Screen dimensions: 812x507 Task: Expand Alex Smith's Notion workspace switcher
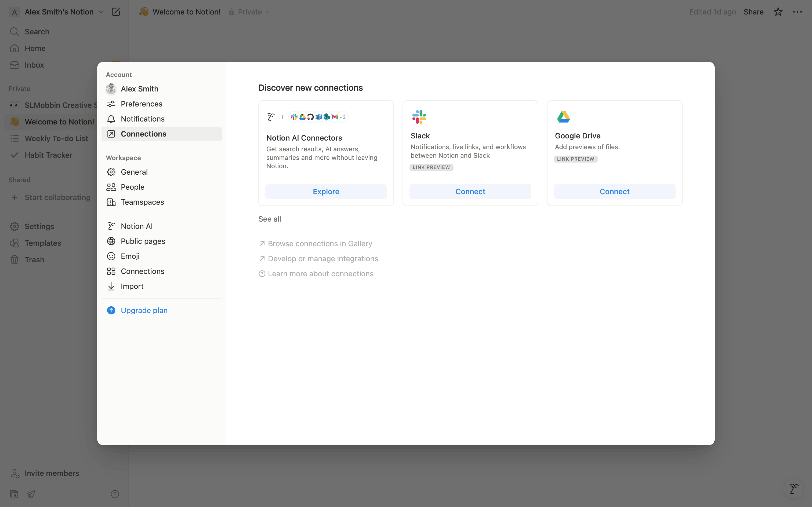(64, 12)
